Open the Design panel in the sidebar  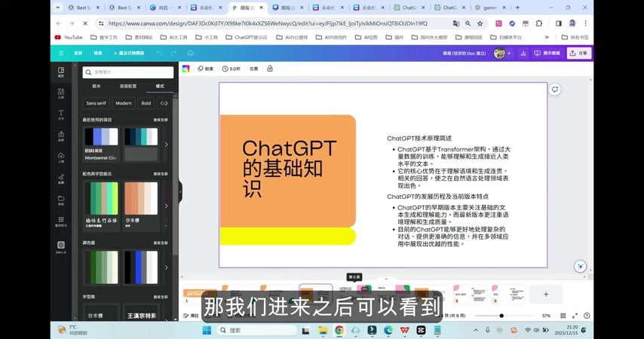[61, 72]
